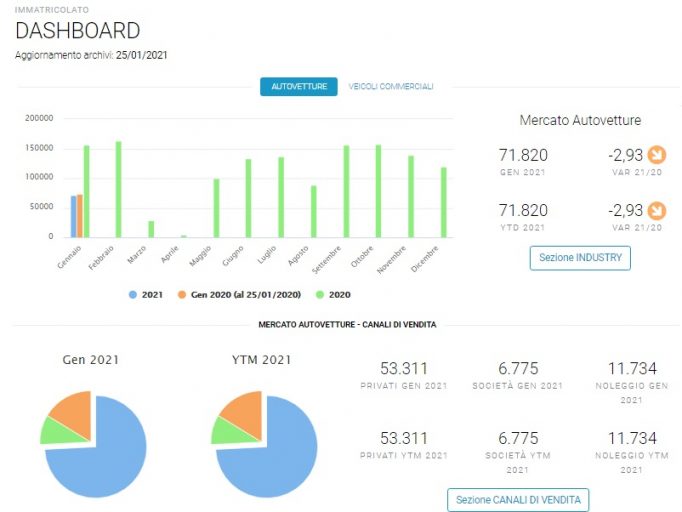Click the IMMATRICOLATO breadcrumb label
Screen dimensions: 682x512
52,10
